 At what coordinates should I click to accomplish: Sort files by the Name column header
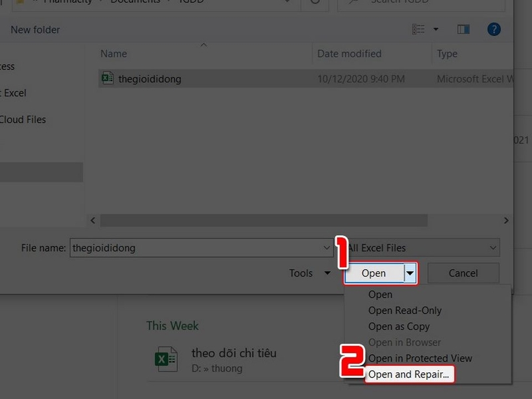pyautogui.click(x=114, y=54)
